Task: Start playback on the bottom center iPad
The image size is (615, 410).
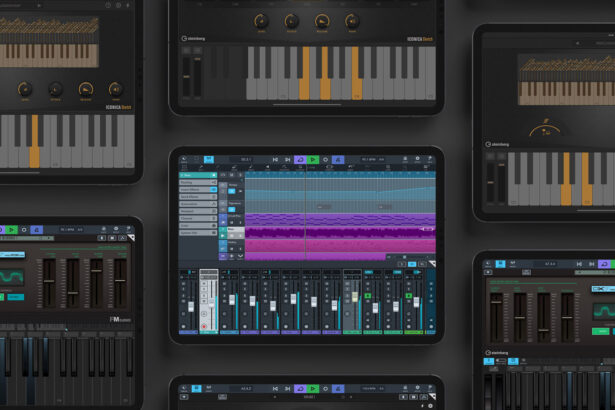Action: [x=313, y=388]
